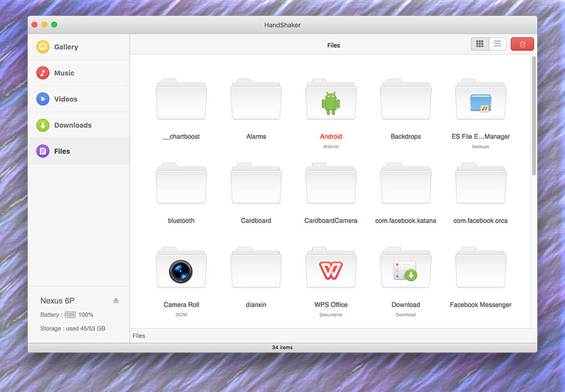The height and width of the screenshot is (392, 565).
Task: Switch to list view
Action: [x=497, y=44]
